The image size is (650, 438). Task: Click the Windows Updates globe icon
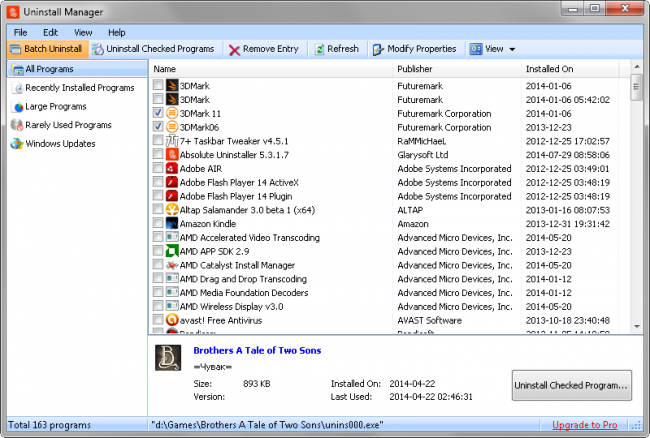[x=17, y=144]
